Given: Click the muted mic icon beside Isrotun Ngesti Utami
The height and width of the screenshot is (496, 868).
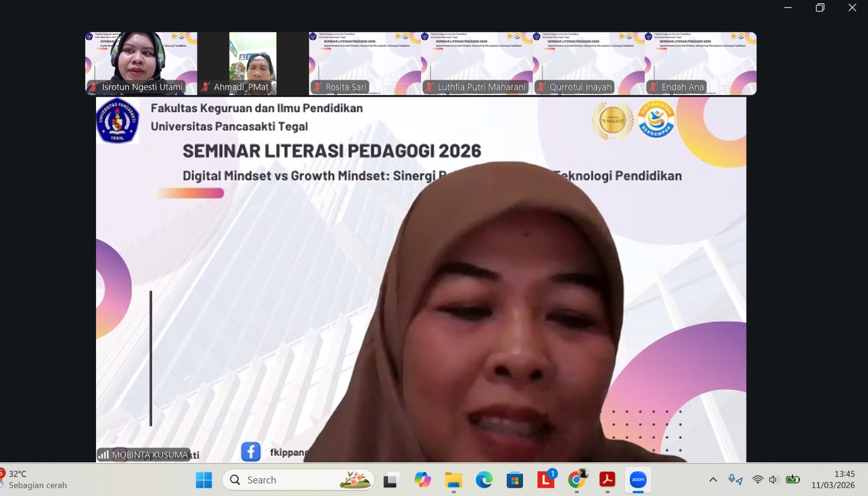Looking at the screenshot, I should tap(94, 87).
